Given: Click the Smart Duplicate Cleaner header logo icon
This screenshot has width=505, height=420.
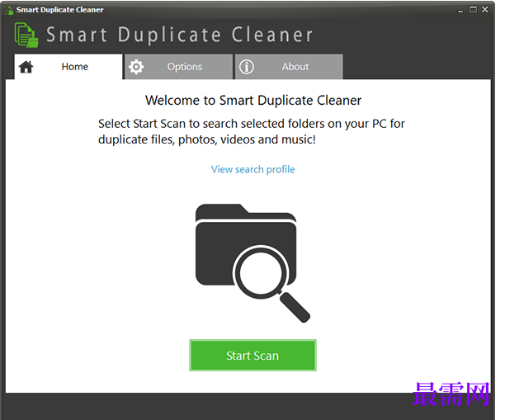Looking at the screenshot, I should [x=26, y=35].
